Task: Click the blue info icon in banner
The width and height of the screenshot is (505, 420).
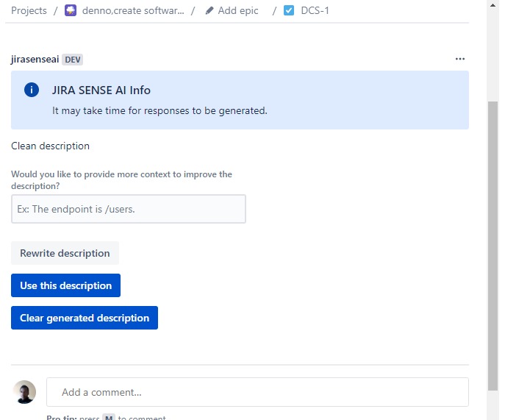Action: coord(32,90)
